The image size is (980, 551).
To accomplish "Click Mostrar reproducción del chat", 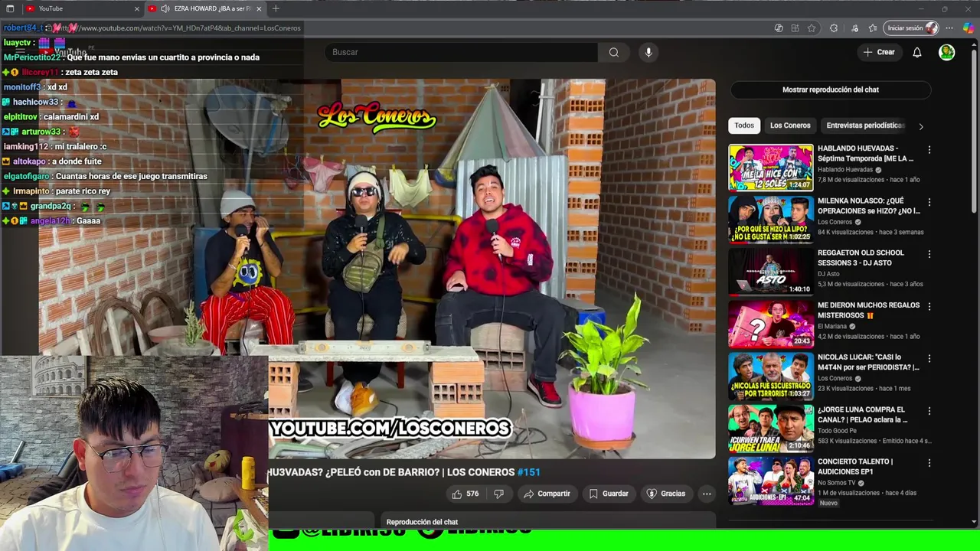I will click(831, 90).
